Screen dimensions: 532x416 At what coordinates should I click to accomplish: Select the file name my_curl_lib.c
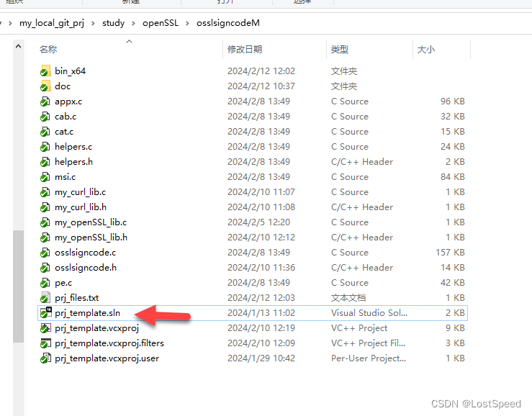point(81,192)
